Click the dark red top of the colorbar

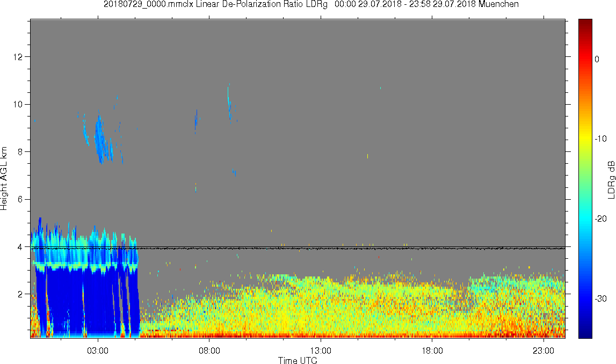[x=585, y=24]
